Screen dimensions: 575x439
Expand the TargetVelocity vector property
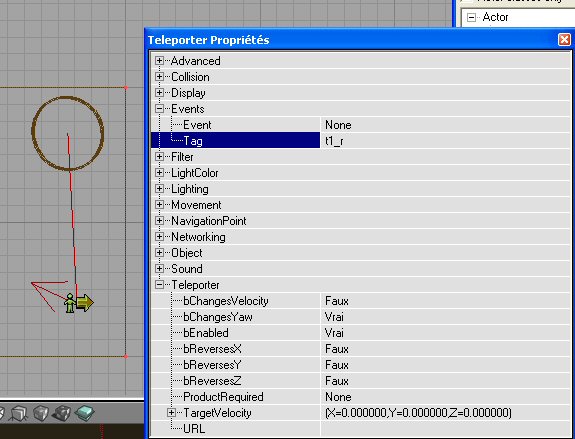(171, 413)
